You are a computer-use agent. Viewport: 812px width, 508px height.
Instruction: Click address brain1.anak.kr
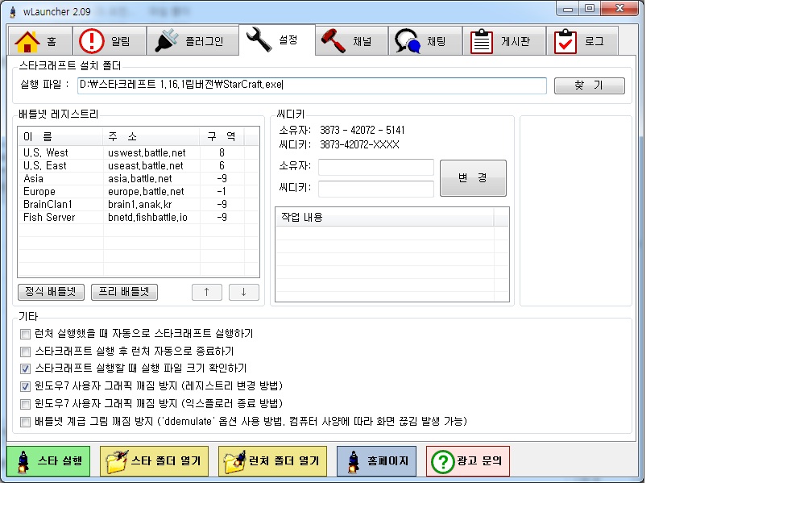pos(140,204)
